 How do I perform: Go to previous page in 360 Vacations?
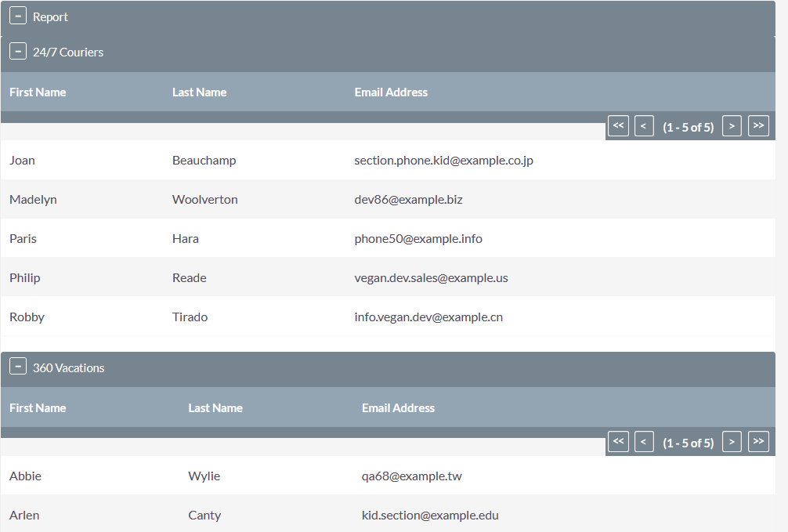[x=644, y=442]
